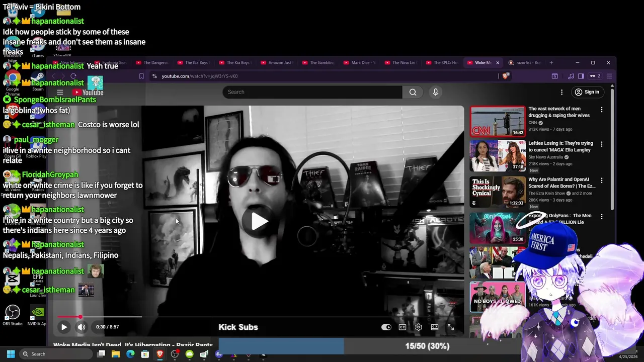This screenshot has width=644, height=362.
Task: Seek on the red video progress bar
Action: [x=99, y=317]
